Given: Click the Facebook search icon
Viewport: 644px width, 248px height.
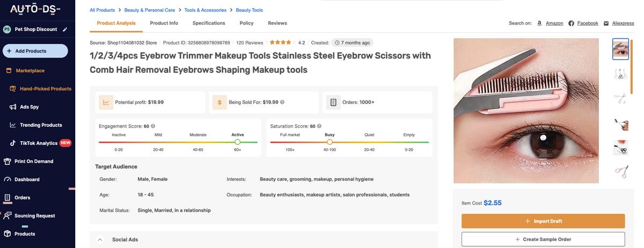Looking at the screenshot, I should click(x=572, y=23).
